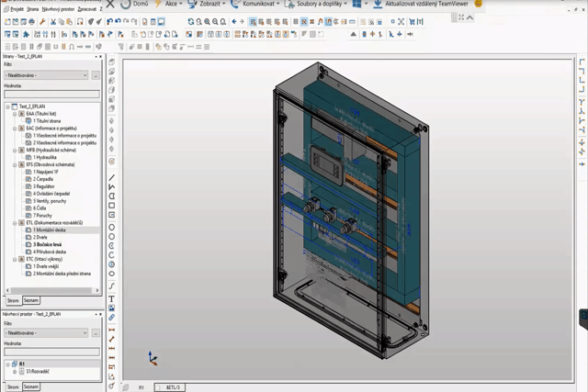
Task: Select the Ellipse drawing tool
Action: tap(112, 274)
